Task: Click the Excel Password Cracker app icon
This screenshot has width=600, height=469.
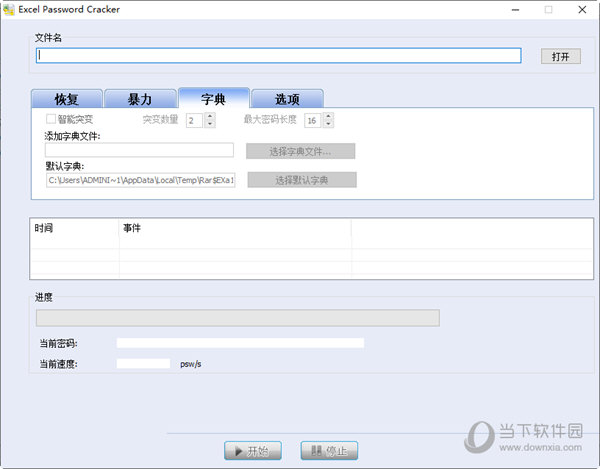Action: pos(8,9)
